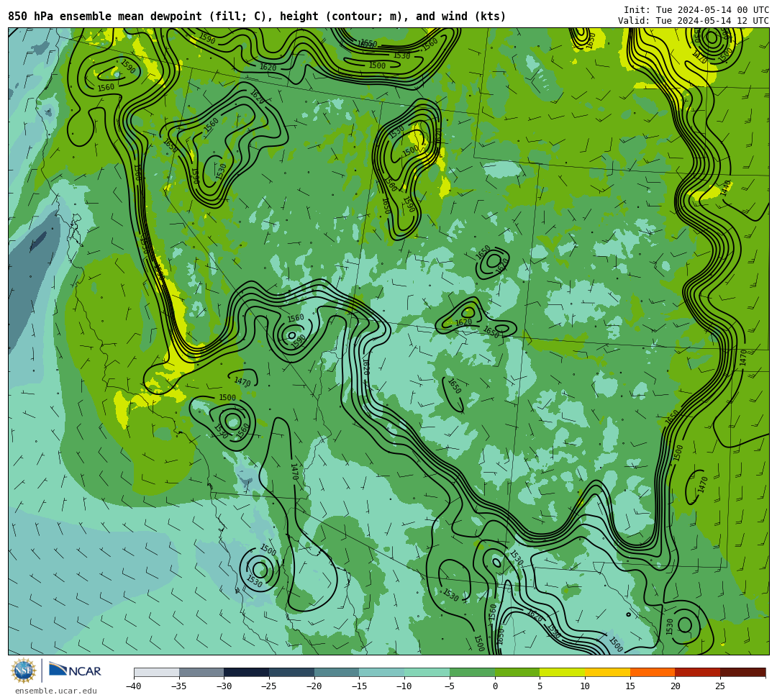Click the orange swatch between 15 and 20
777x700 pixels.
point(653,672)
